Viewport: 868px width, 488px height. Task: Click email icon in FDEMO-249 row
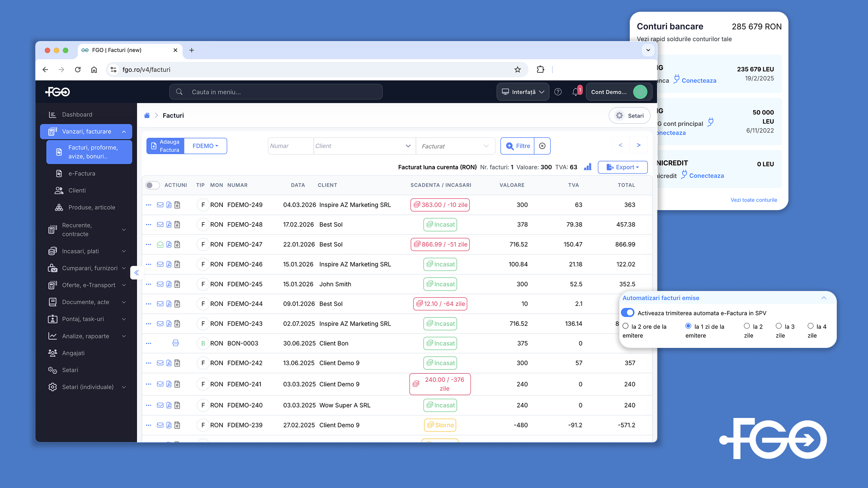pos(160,205)
